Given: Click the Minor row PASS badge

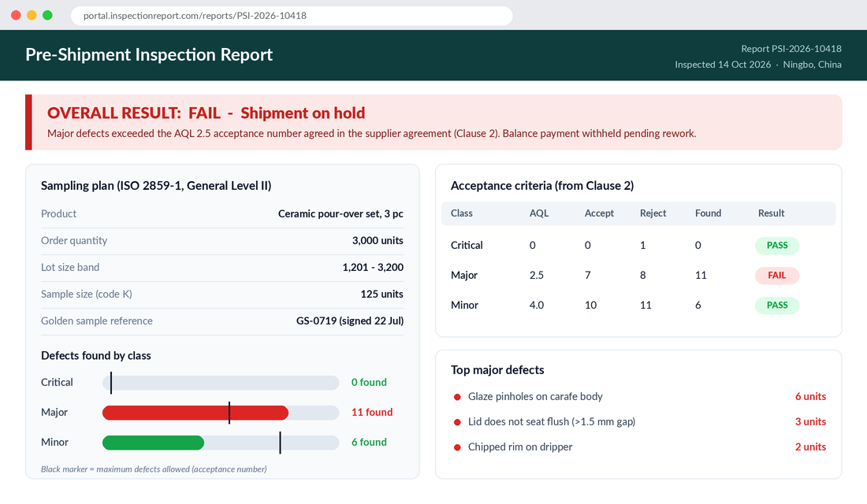Looking at the screenshot, I should tap(777, 305).
